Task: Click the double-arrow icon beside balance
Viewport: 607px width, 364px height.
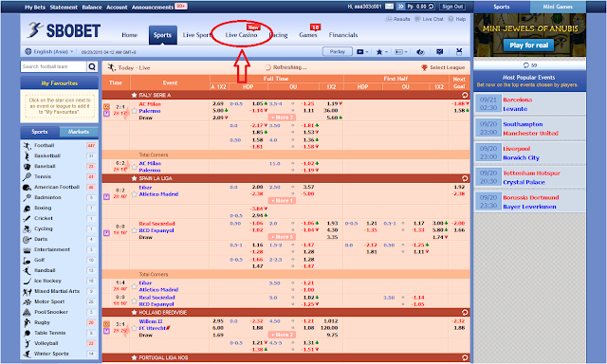Action: pos(400,7)
